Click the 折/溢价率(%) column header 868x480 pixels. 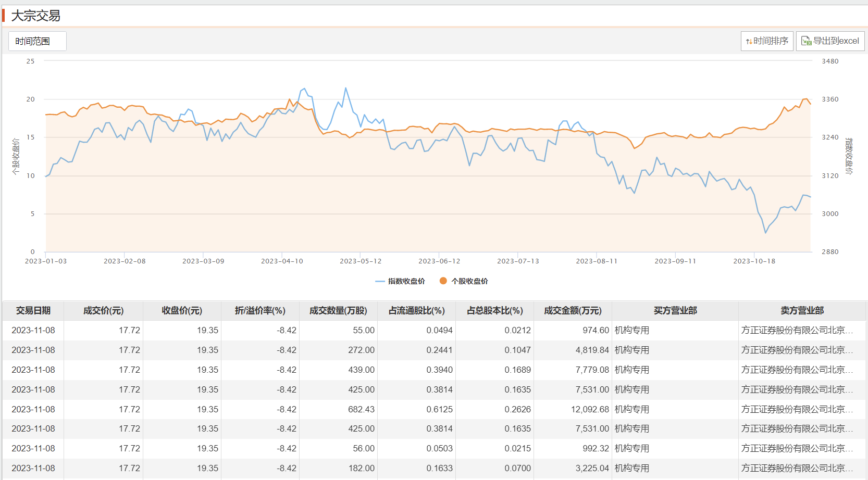click(x=260, y=311)
